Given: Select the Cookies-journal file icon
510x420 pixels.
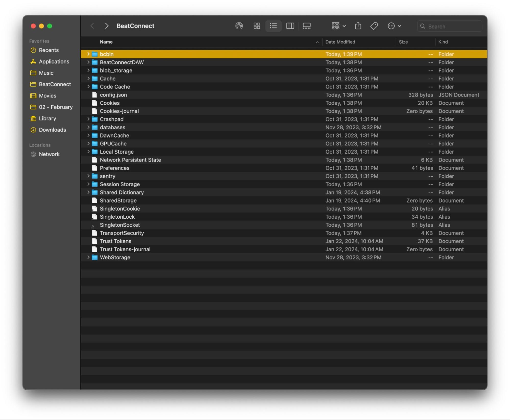Looking at the screenshot, I should pos(95,111).
